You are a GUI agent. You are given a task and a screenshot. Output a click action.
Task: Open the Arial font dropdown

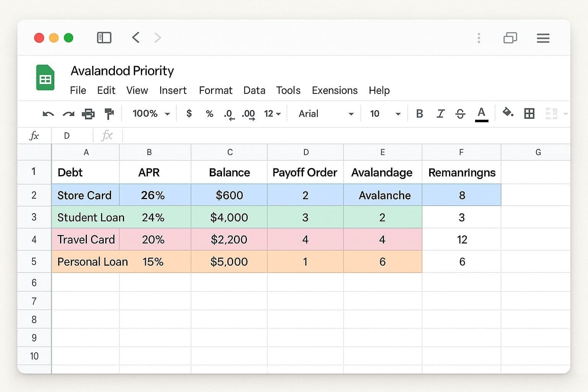coord(325,114)
